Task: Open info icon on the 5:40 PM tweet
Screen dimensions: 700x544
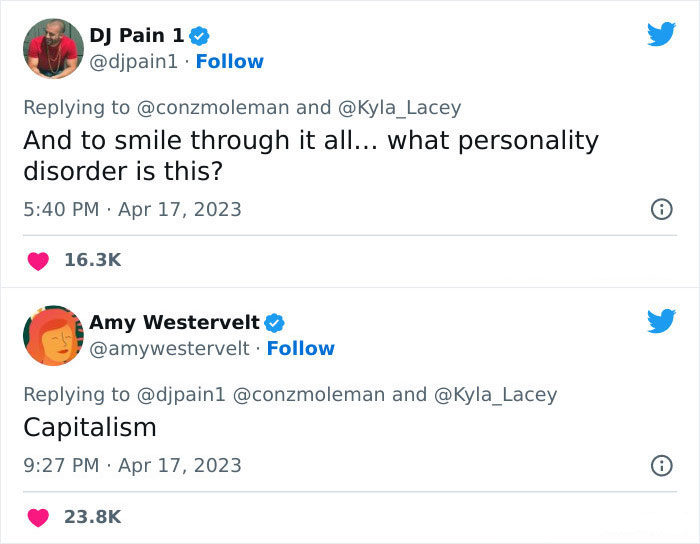Action: click(x=660, y=210)
